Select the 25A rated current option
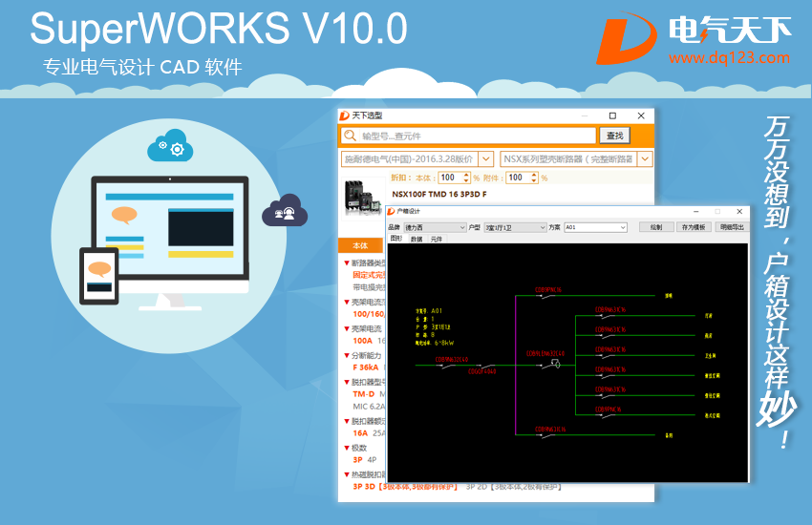This screenshot has height=525, width=812. pos(379,433)
